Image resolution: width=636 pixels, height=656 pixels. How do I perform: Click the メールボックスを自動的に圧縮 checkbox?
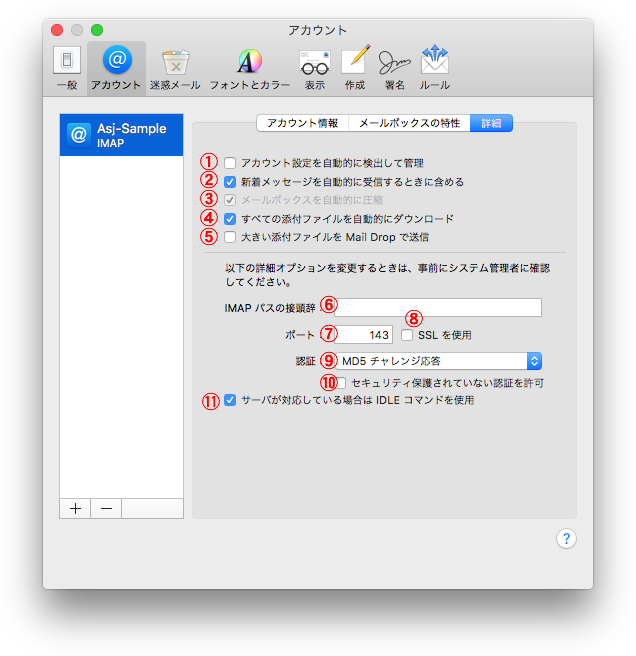(x=230, y=200)
